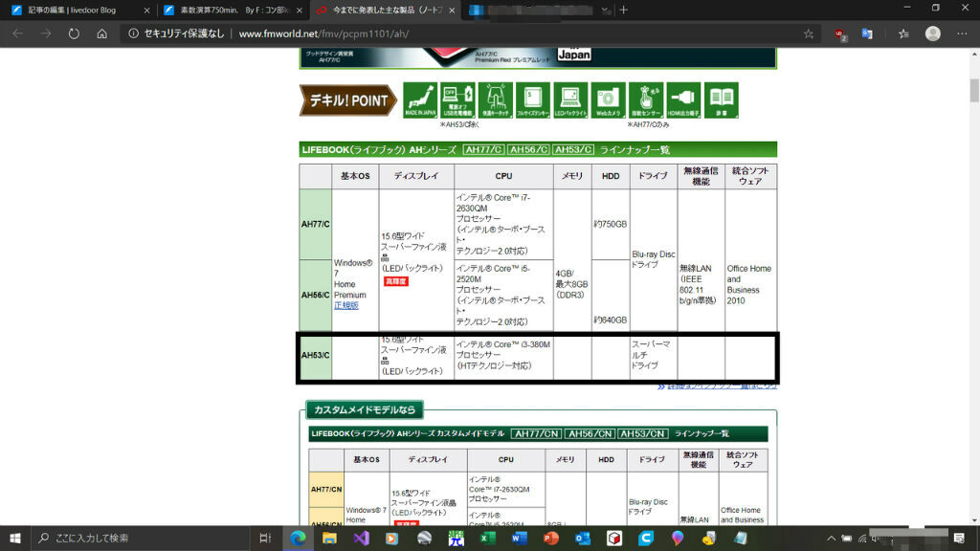View site security info icon
The width and height of the screenshot is (980, 551).
133,33
